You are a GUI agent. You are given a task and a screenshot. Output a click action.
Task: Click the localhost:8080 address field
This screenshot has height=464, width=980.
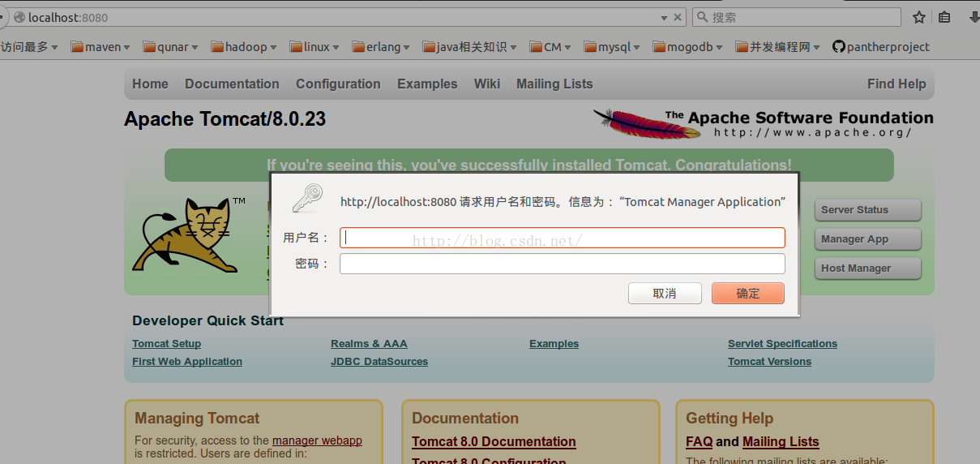(x=340, y=17)
